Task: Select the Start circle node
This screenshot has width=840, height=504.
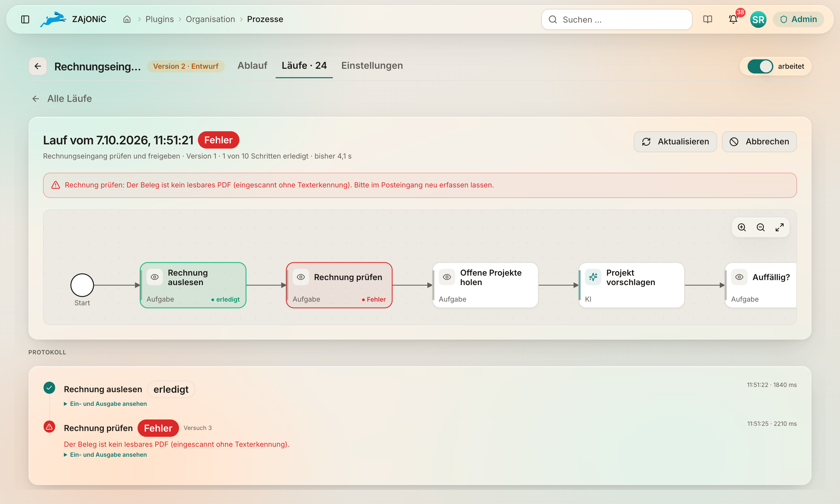Action: click(82, 285)
